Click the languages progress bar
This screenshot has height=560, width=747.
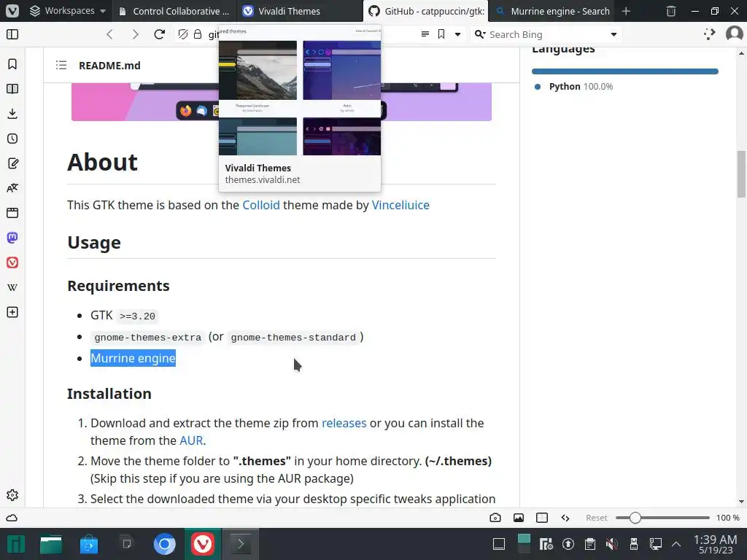(x=624, y=71)
